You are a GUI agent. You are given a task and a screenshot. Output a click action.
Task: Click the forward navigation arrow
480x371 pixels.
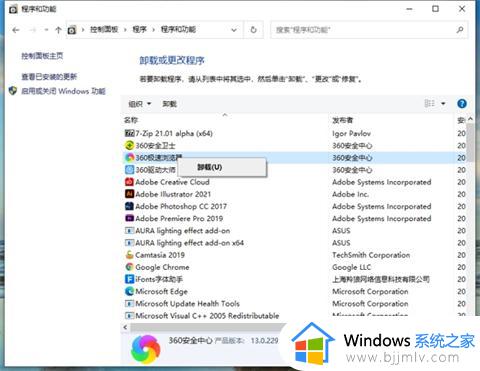32,30
